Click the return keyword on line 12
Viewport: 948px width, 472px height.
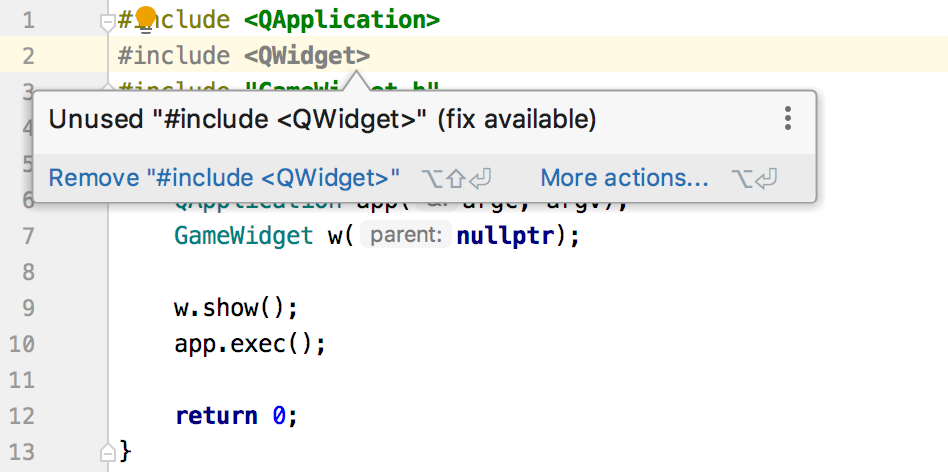click(216, 416)
